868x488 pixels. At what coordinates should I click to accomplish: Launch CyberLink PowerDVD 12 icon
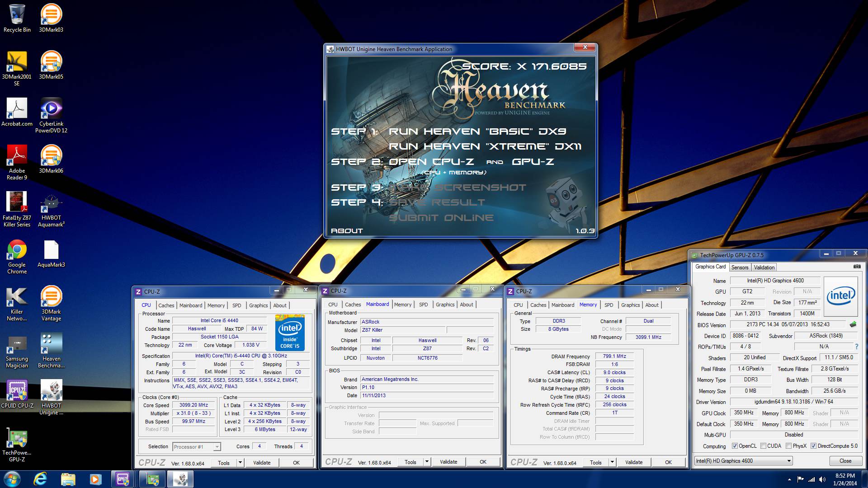(51, 115)
